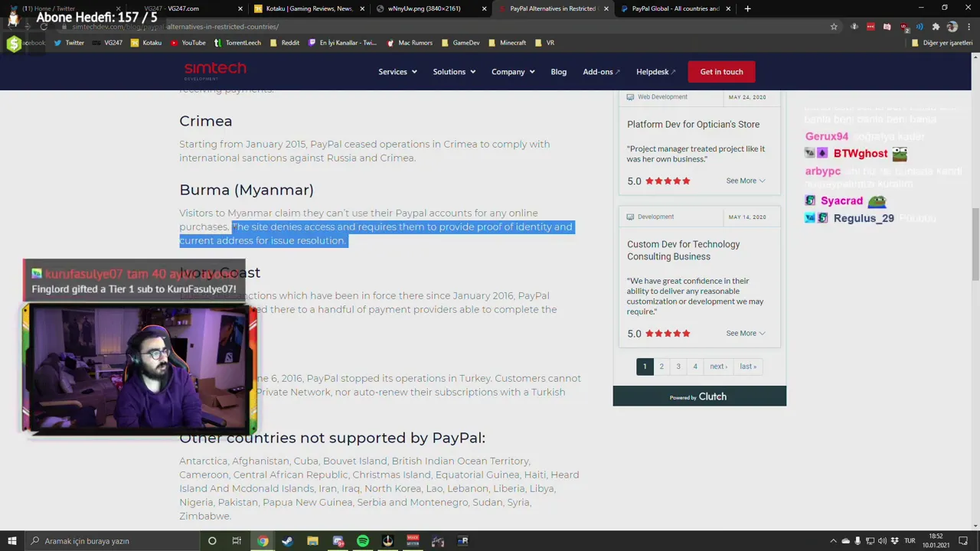Click the Cortana circle icon
Image resolution: width=980 pixels, height=551 pixels.
click(212, 541)
